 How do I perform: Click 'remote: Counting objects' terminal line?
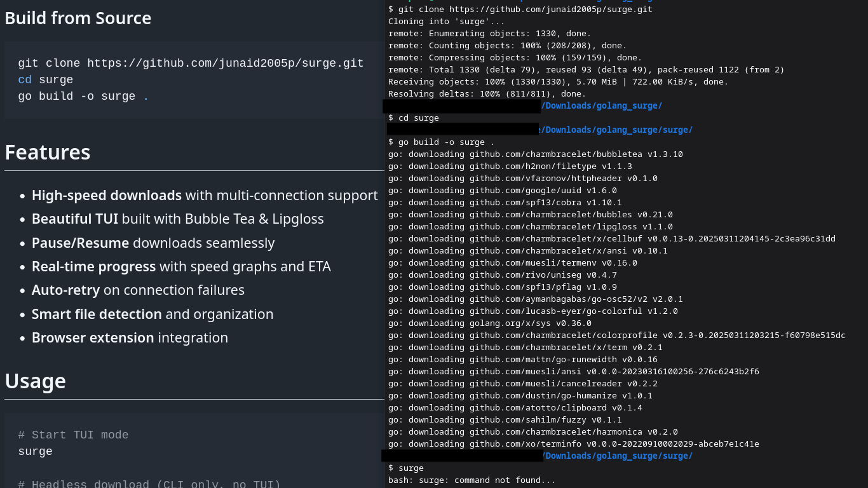[507, 46]
